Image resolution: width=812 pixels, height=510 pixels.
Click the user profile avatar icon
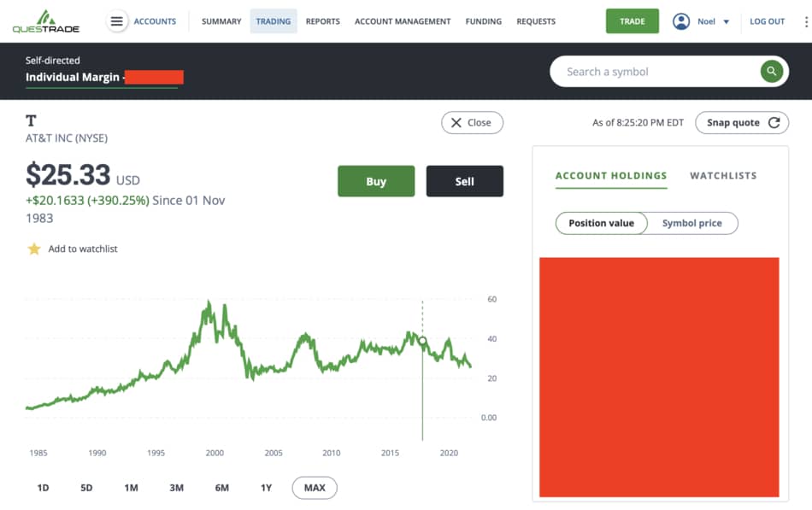click(681, 21)
